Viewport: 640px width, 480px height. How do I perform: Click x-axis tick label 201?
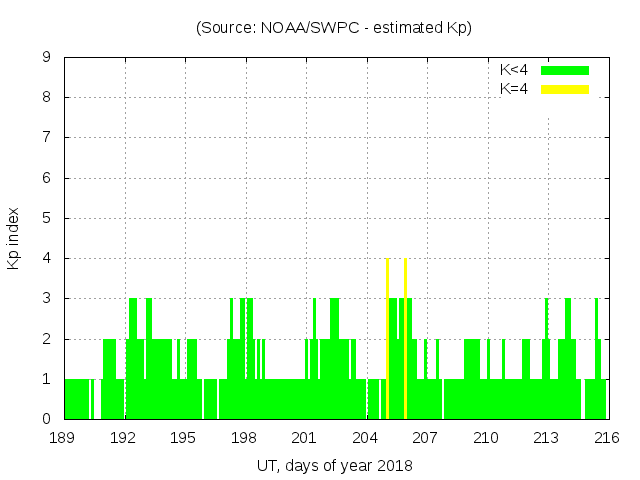(x=305, y=438)
